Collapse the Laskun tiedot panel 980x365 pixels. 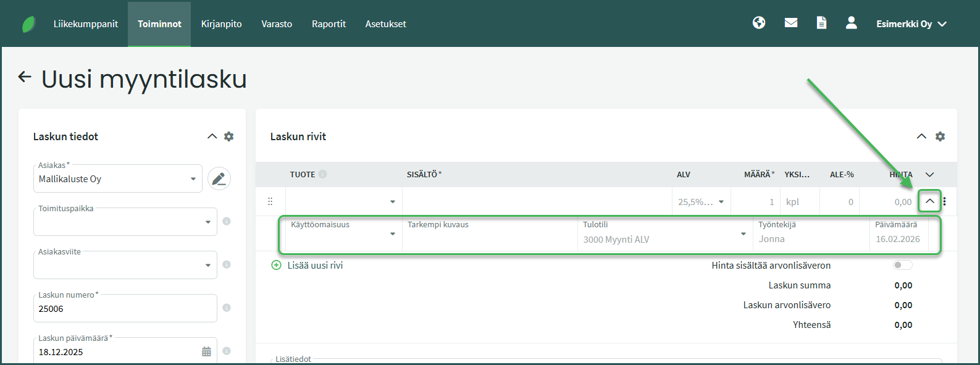coord(212,136)
